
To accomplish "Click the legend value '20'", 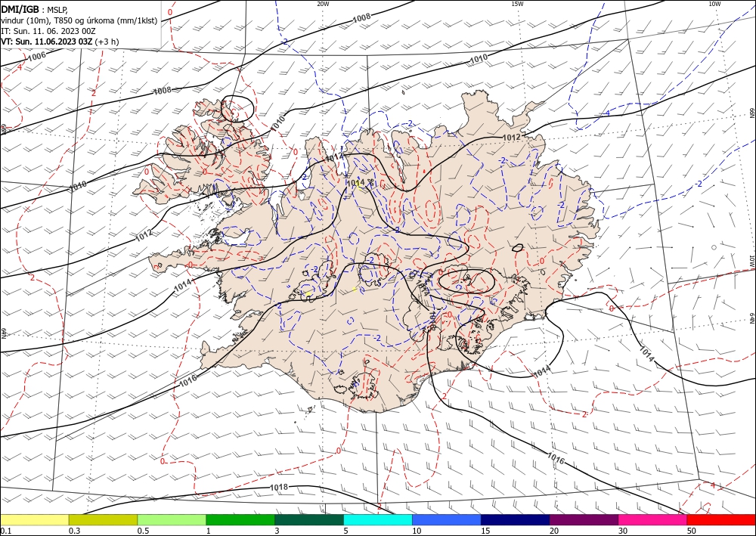I will (554, 531).
